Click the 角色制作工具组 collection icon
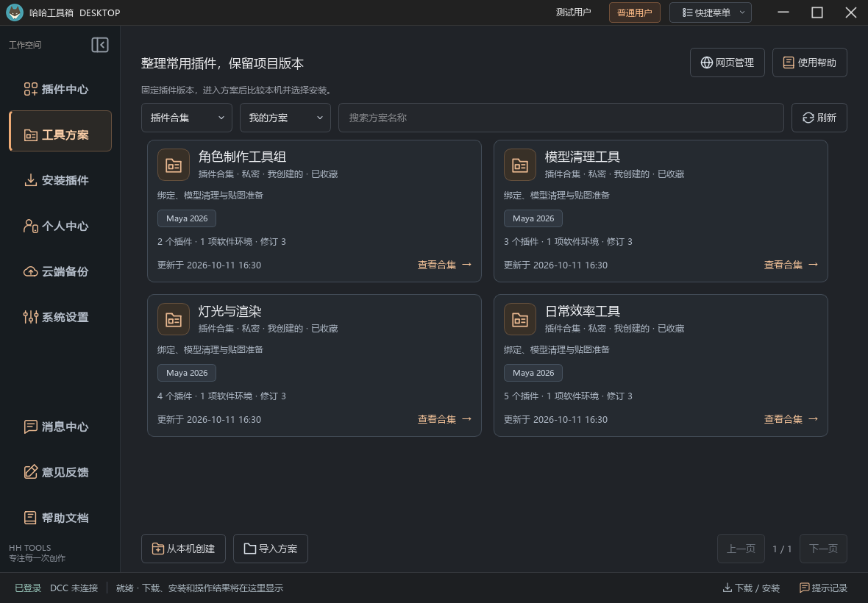This screenshot has height=603, width=868. coord(174,165)
